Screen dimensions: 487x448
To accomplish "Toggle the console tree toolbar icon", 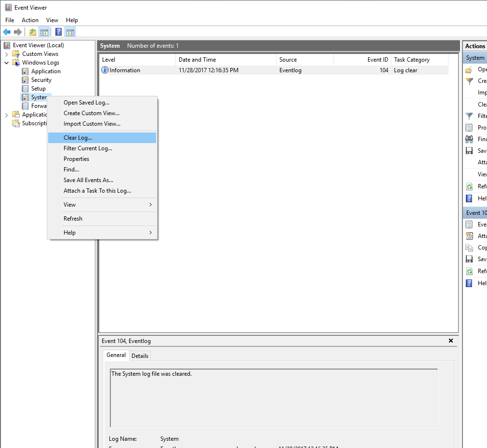I will point(44,32).
